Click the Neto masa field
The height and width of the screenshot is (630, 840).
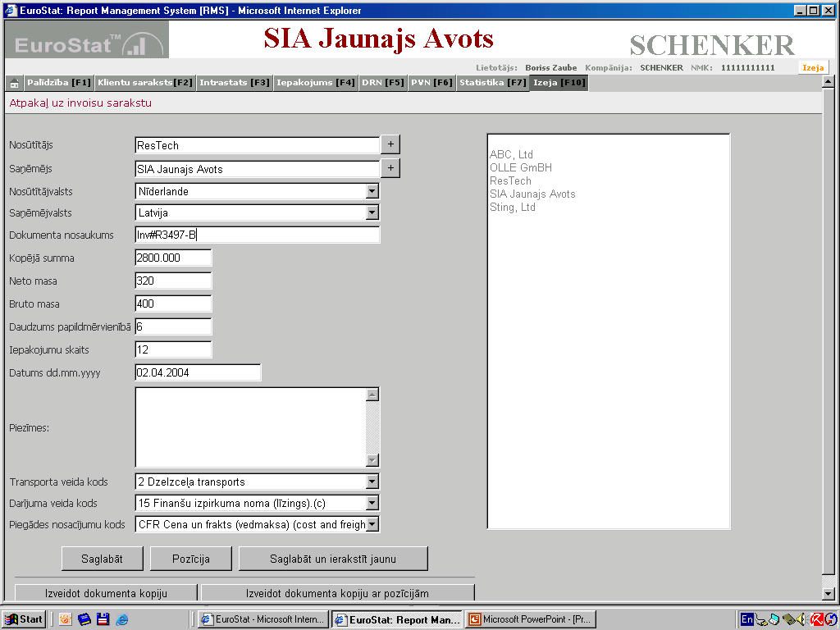click(x=173, y=281)
